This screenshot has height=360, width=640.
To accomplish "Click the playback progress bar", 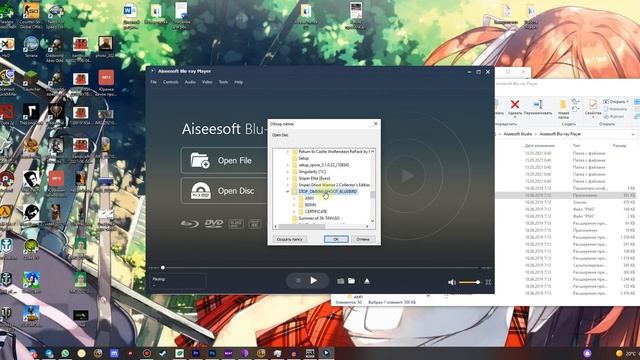I will 320,268.
